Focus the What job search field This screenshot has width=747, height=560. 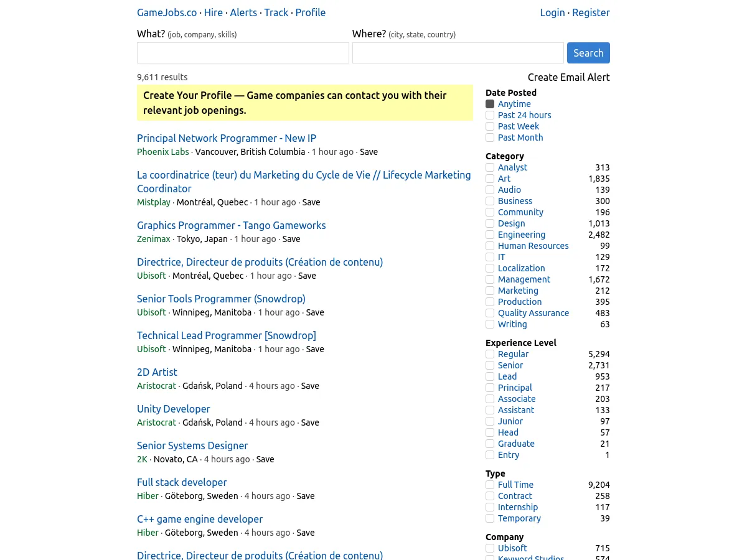[x=243, y=53]
